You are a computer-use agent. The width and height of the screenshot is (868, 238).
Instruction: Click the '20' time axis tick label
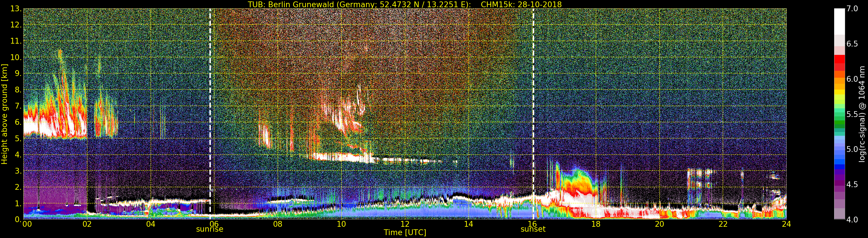[659, 224]
